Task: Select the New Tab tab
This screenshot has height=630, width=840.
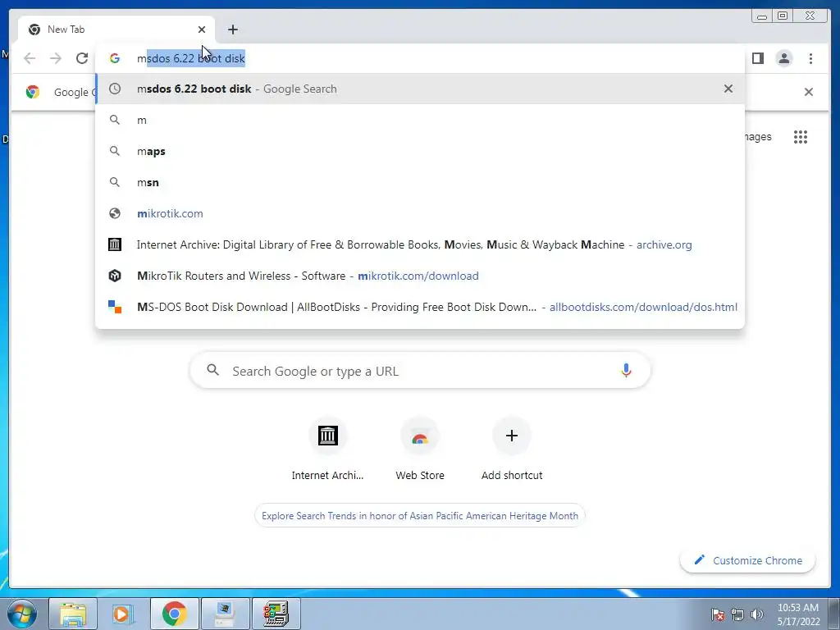Action: coord(116,30)
